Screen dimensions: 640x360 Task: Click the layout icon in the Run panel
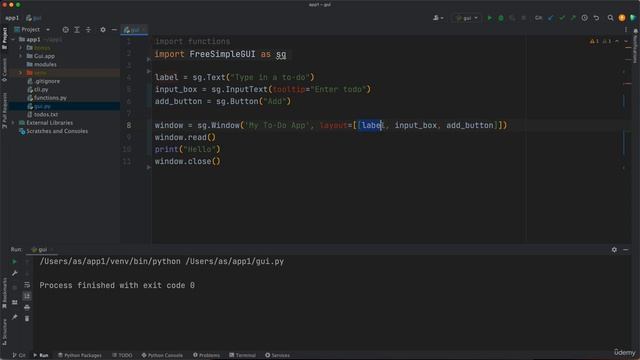click(14, 302)
